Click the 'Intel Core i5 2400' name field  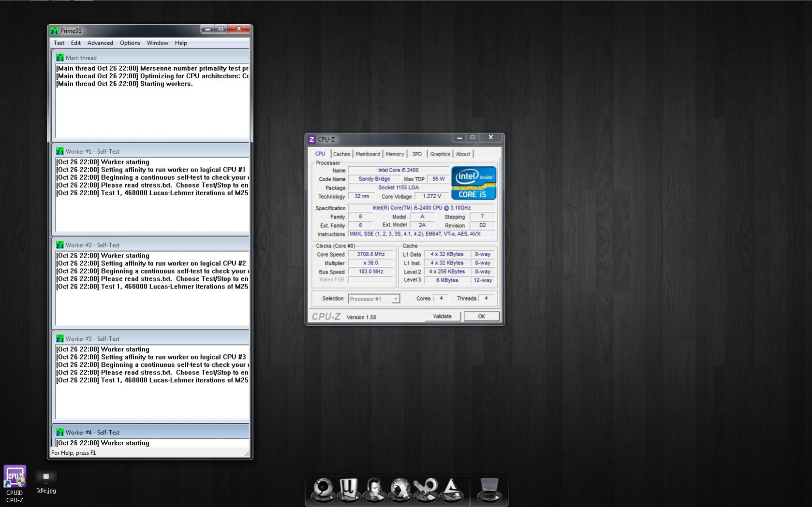pos(399,170)
